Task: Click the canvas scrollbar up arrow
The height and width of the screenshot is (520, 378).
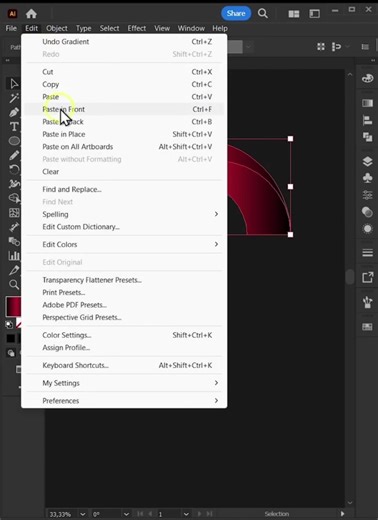Action: pos(350,75)
